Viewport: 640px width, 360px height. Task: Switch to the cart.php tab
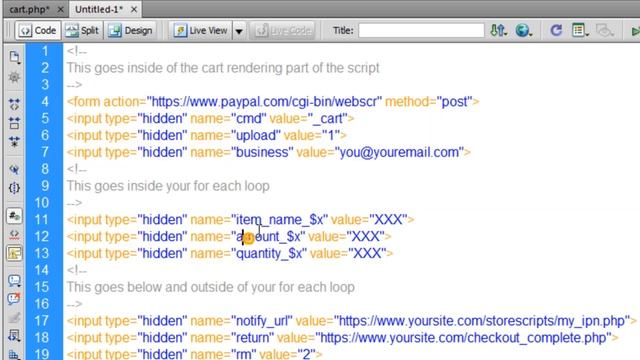click(x=29, y=9)
